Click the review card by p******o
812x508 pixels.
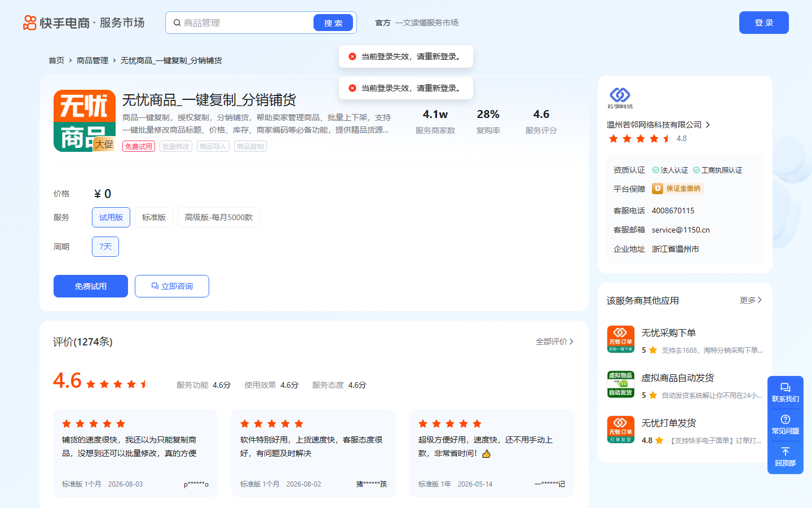[135, 453]
